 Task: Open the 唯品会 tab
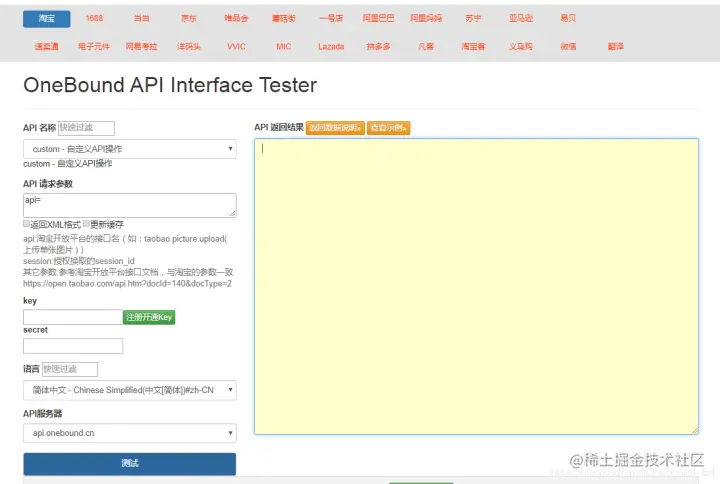click(236, 18)
